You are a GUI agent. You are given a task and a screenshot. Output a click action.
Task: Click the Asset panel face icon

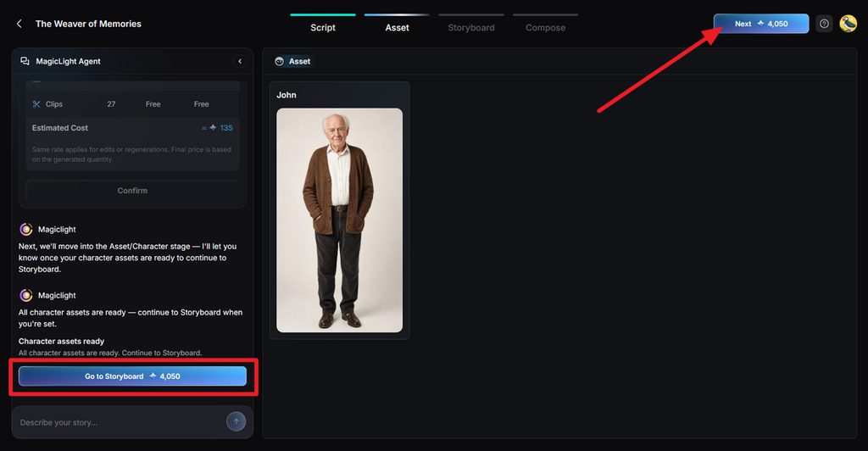click(279, 61)
